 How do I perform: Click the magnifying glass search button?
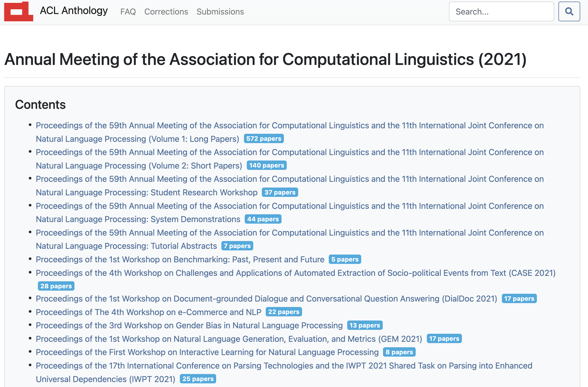click(x=569, y=11)
